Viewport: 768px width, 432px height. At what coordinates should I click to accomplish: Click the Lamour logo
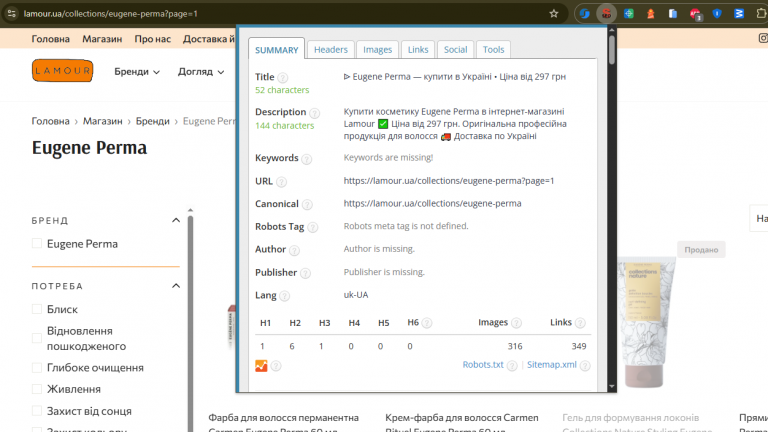[63, 71]
